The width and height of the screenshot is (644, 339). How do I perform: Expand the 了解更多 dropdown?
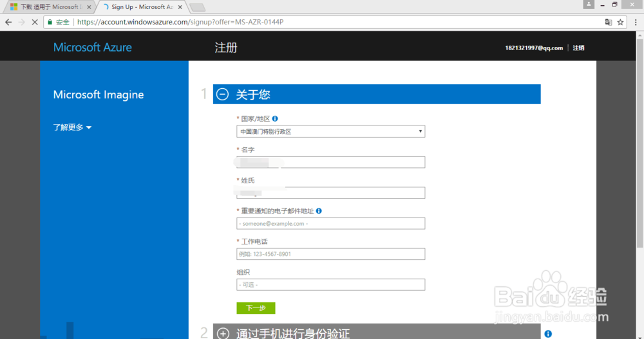click(72, 127)
